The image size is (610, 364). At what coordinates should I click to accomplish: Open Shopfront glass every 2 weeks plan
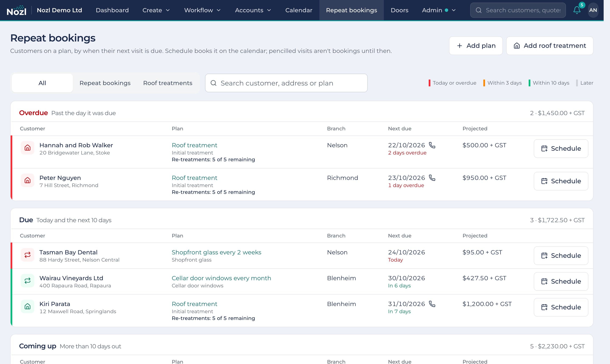216,252
